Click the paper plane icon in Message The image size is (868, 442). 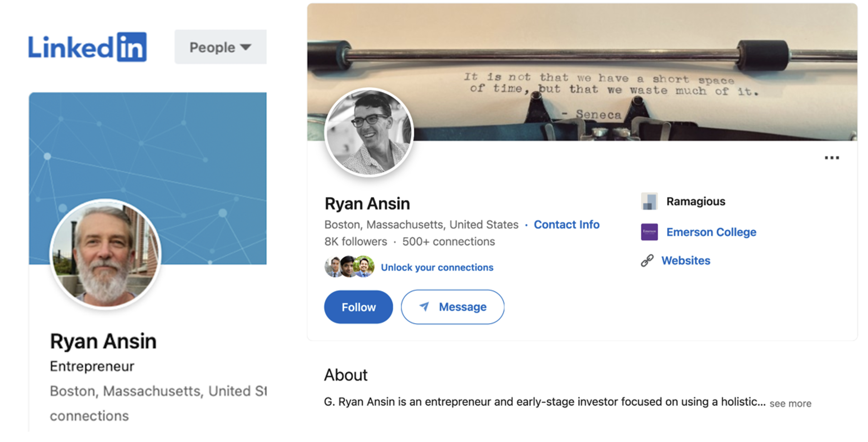pyautogui.click(x=424, y=306)
